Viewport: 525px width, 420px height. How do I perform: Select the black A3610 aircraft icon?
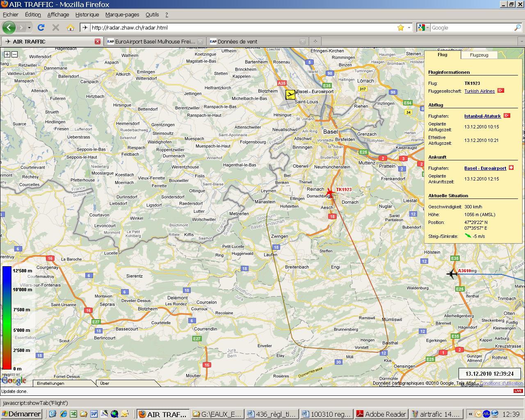click(x=452, y=274)
